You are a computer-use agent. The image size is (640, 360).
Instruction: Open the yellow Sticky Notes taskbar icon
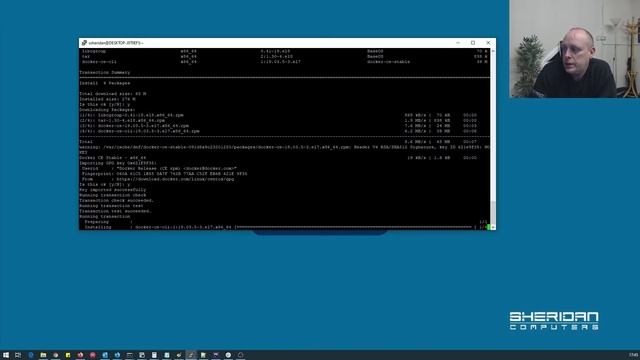(68, 355)
